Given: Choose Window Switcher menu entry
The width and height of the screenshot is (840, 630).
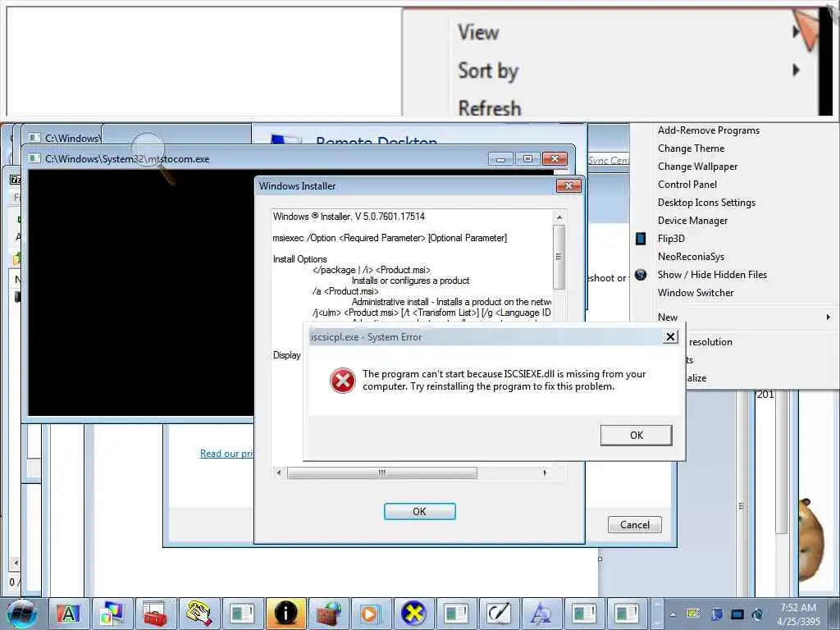Looking at the screenshot, I should pos(696,293).
